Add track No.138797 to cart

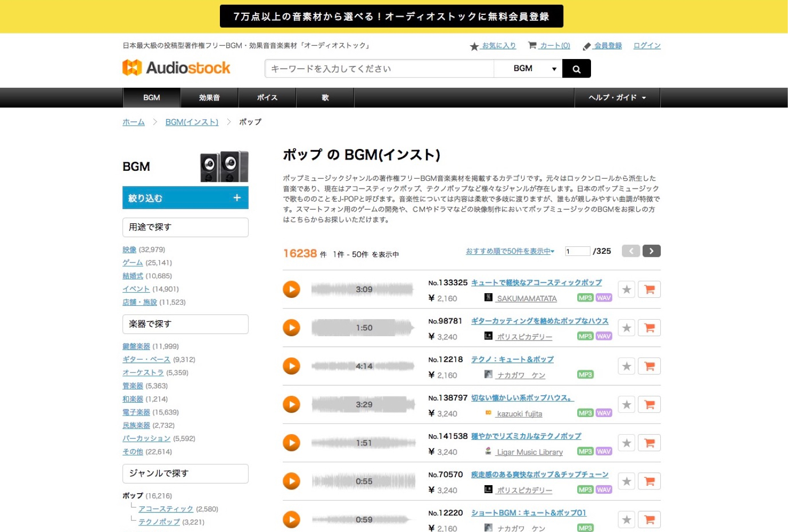649,404
